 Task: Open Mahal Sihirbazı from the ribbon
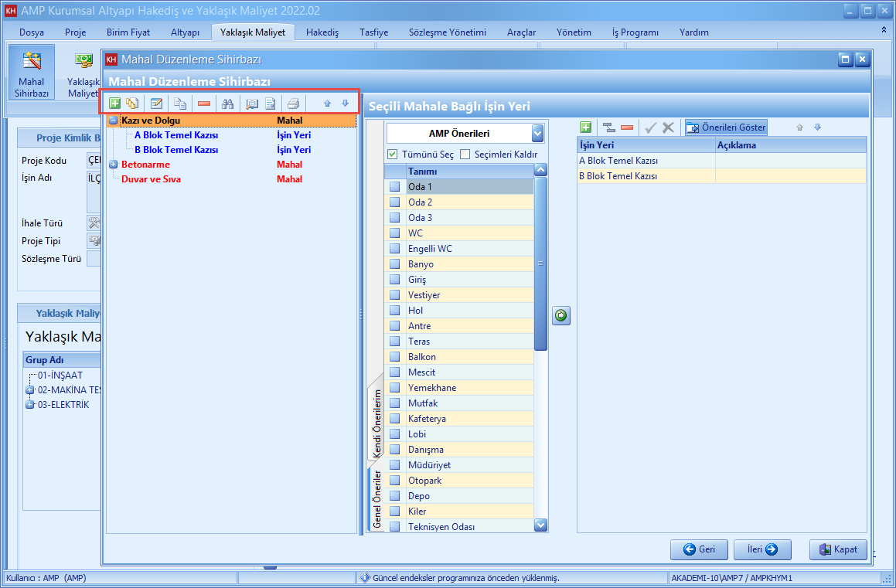click(32, 72)
